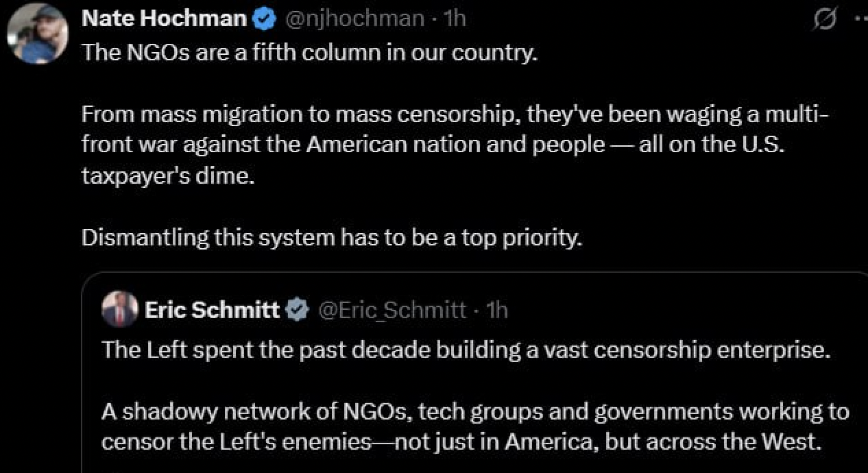Open the Eric Schmitt display name
Viewport: 868px width, 473px height.
[x=212, y=311]
